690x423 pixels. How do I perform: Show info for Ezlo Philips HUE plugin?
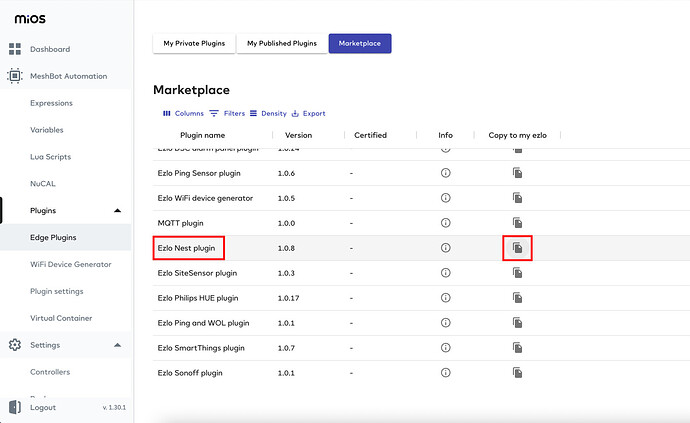click(445, 298)
